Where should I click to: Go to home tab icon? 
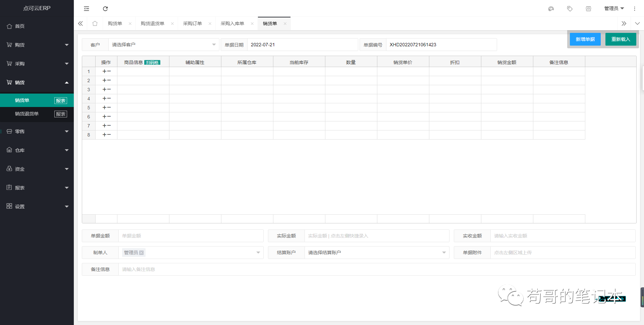pos(95,23)
